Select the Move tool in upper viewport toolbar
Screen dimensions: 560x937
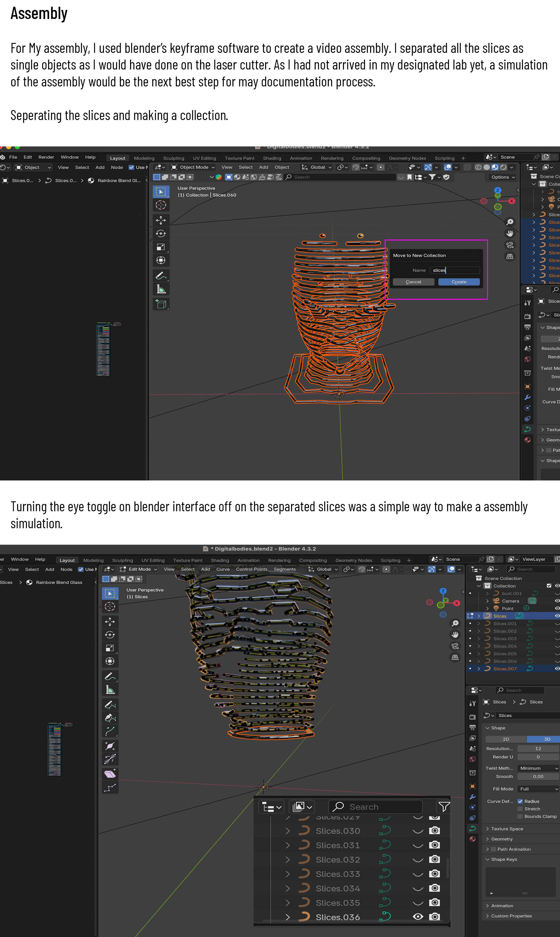coord(161,220)
